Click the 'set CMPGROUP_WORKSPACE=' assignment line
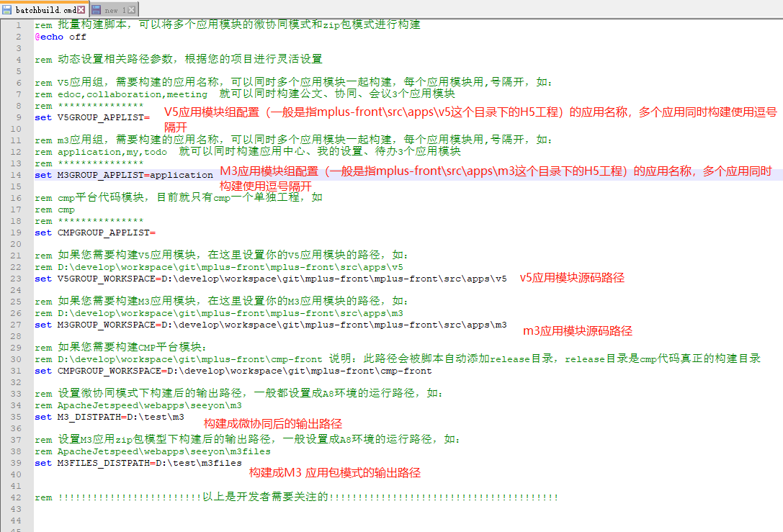The height and width of the screenshot is (532, 783). pos(233,371)
